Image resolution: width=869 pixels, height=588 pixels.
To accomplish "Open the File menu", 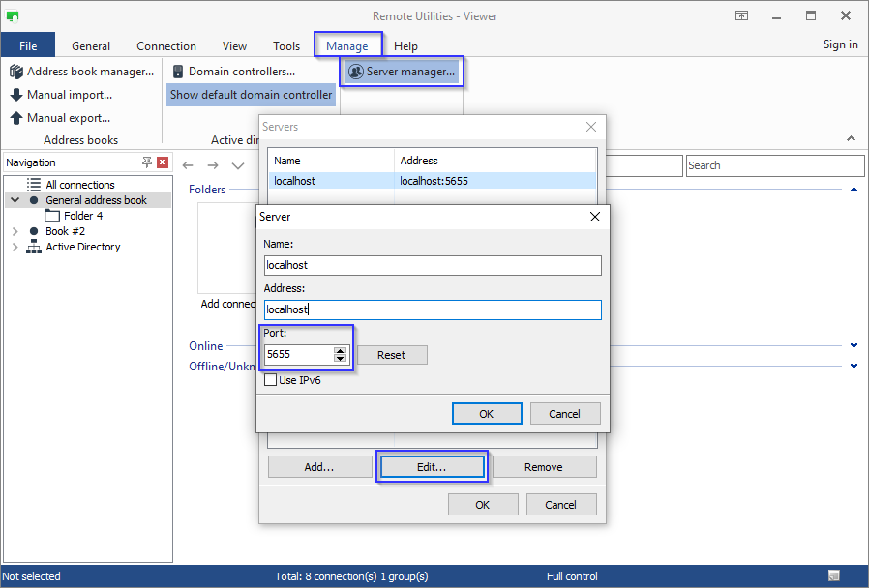I will (x=28, y=45).
